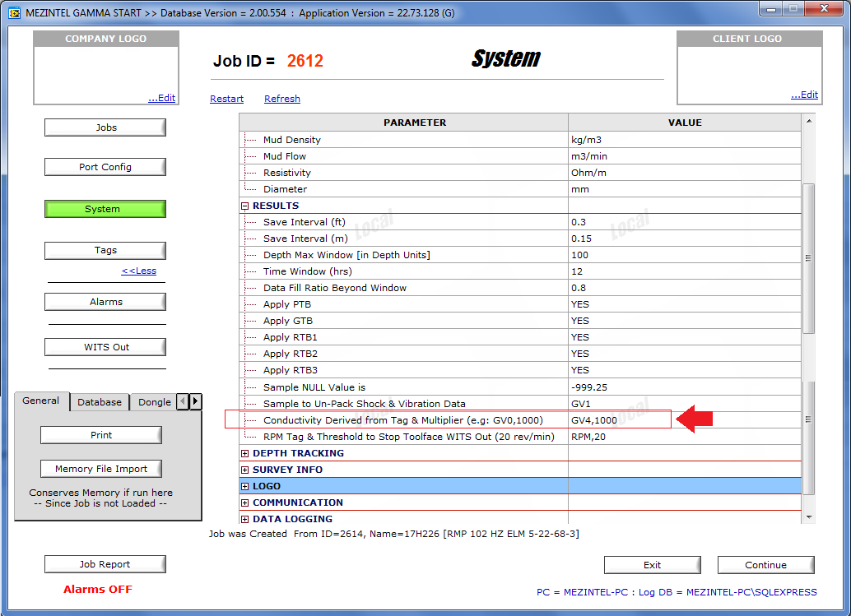Open the Tags page
This screenshot has height=616, width=851.
[105, 250]
